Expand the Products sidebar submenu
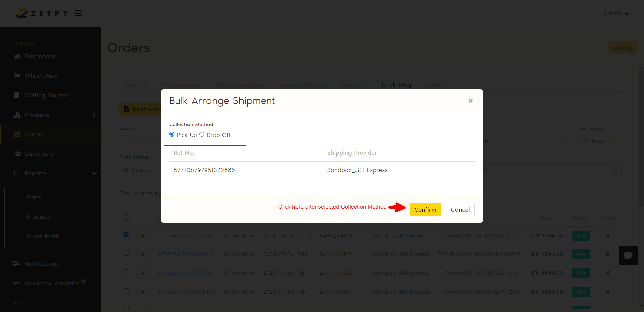The height and width of the screenshot is (312, 644). click(x=94, y=115)
